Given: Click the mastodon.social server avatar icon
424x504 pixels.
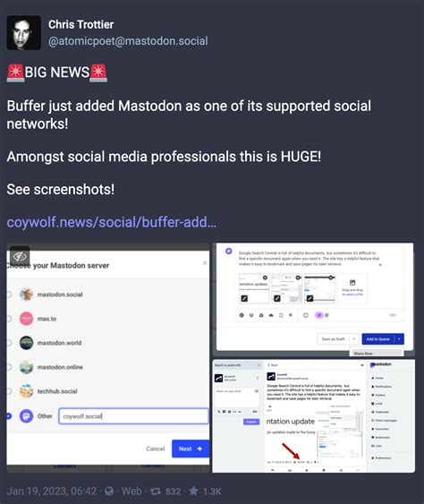Looking at the screenshot, I should tap(26, 295).
